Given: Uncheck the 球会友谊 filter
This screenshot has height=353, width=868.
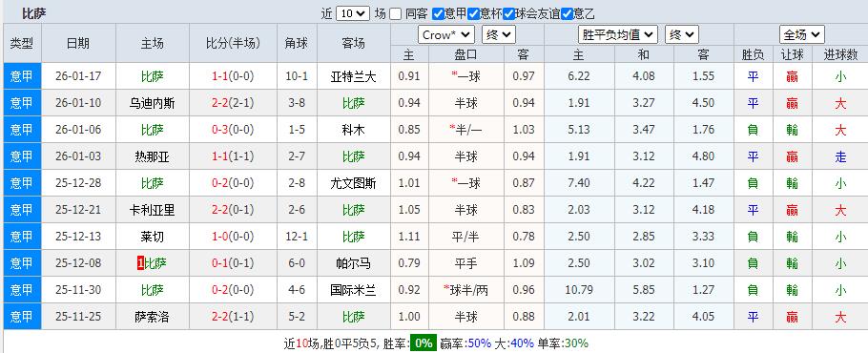Looking at the screenshot, I should (508, 13).
